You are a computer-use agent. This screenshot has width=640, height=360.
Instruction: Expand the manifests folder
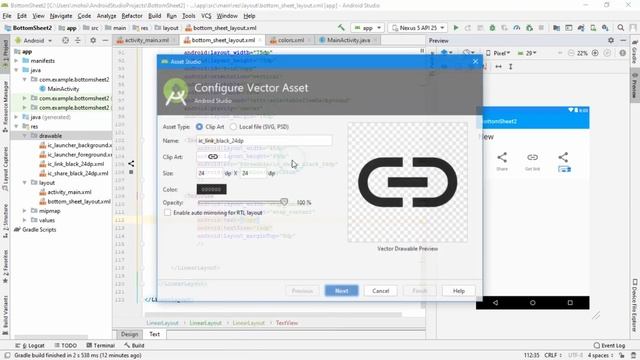17,60
